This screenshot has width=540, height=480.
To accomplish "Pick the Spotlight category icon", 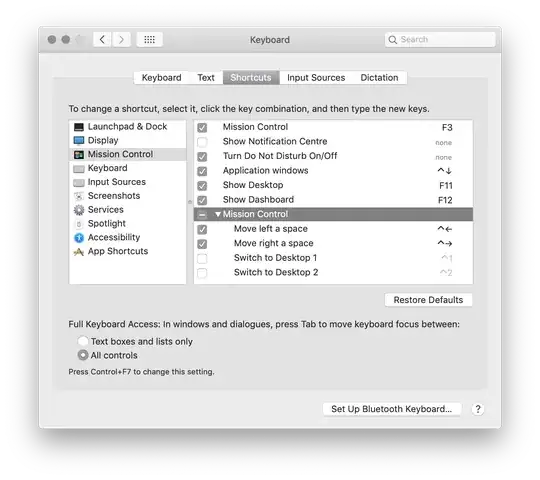I will coord(79,224).
